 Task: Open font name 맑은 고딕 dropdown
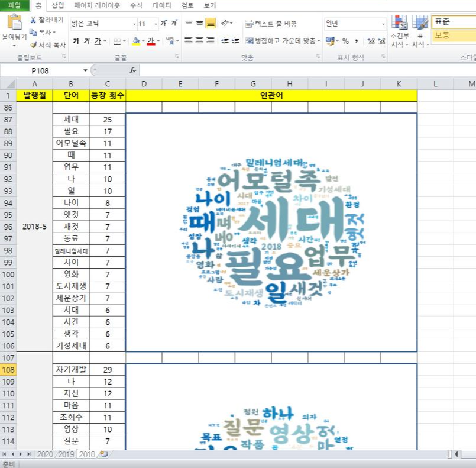coord(134,24)
